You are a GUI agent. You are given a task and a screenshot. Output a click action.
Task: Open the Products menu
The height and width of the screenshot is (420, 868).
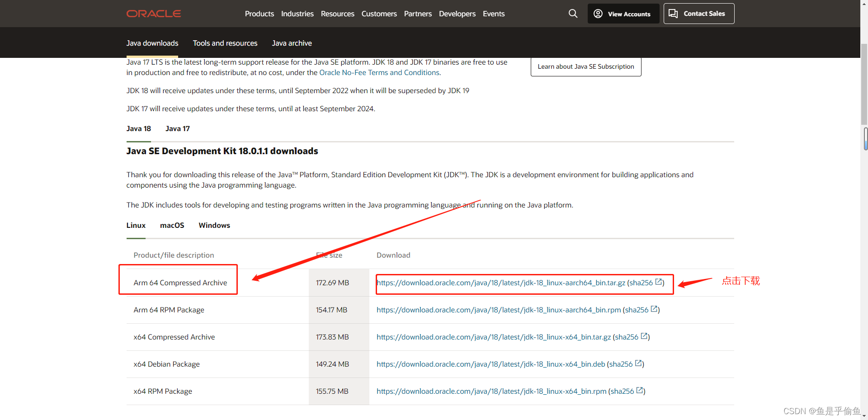click(259, 14)
